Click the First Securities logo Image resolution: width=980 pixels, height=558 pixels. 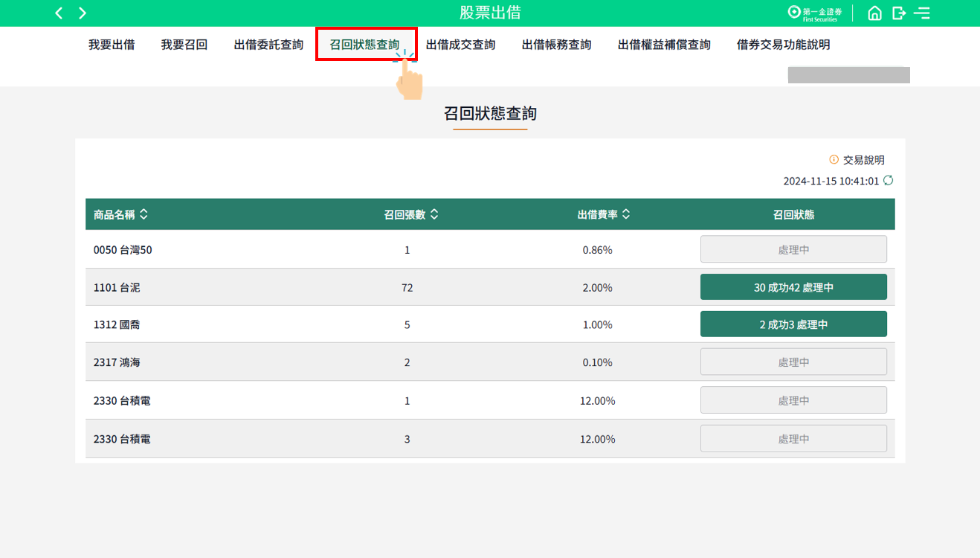815,13
